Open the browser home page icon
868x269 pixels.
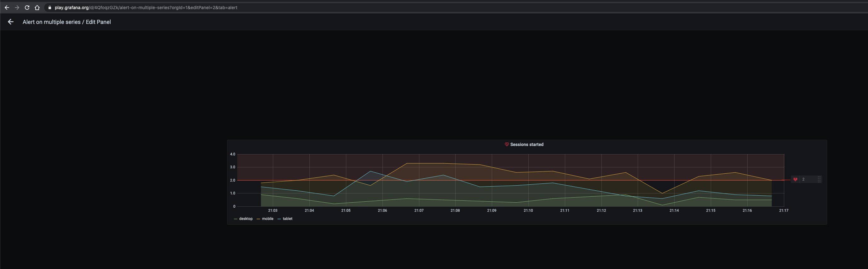[37, 8]
